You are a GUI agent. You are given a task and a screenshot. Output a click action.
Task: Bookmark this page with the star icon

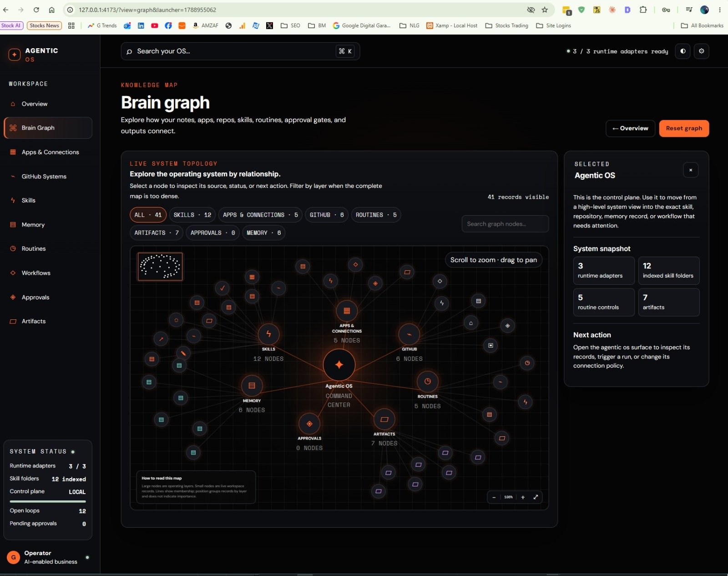click(x=545, y=10)
